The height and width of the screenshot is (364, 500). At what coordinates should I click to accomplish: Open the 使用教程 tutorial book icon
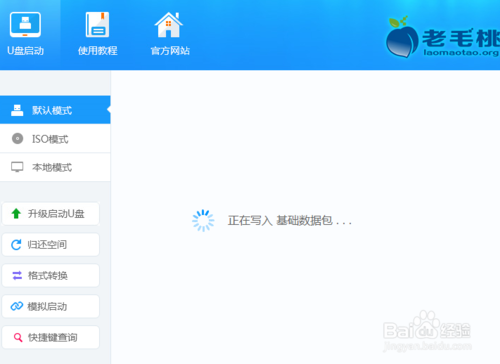pos(97,24)
